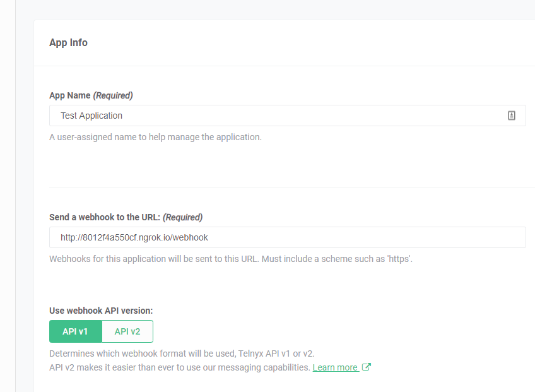
Task: Click the App Info section header
Action: point(68,42)
